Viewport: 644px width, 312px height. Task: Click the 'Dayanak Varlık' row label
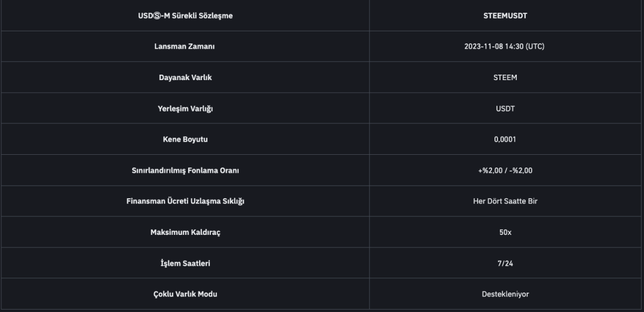(185, 77)
